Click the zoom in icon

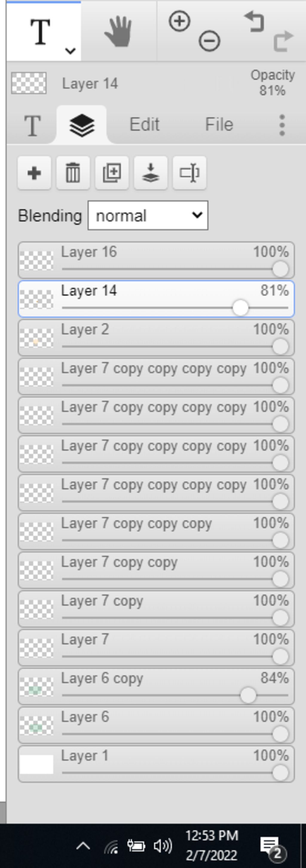[179, 21]
